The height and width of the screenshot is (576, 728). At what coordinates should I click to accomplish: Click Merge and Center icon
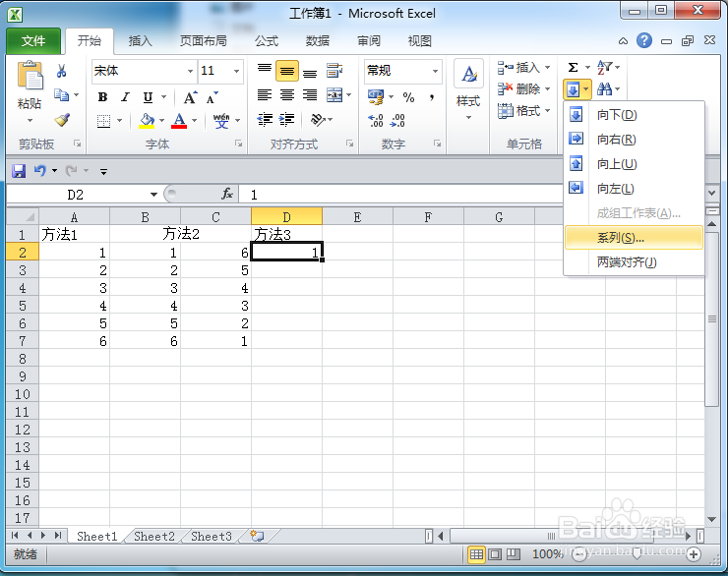(334, 95)
